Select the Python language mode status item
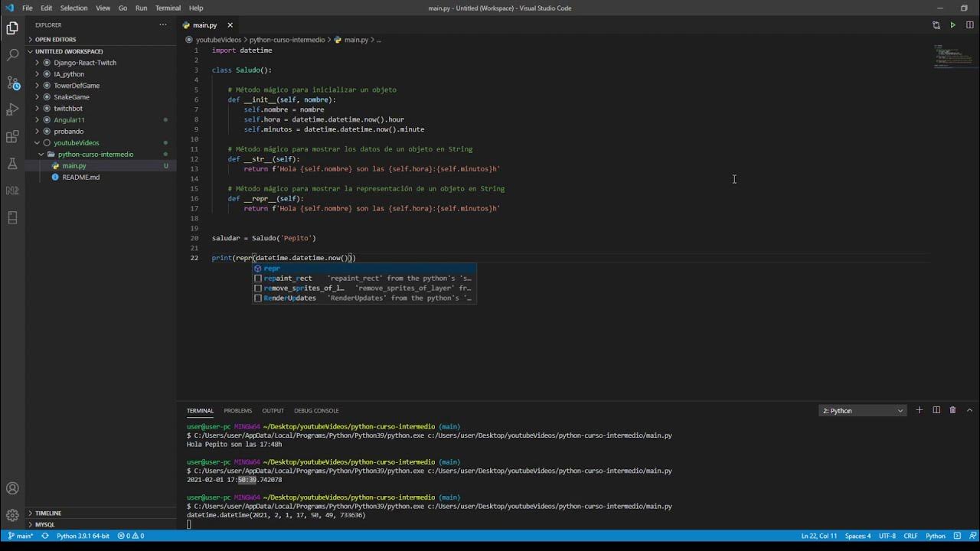Viewport: 980px width, 551px height. tap(936, 536)
